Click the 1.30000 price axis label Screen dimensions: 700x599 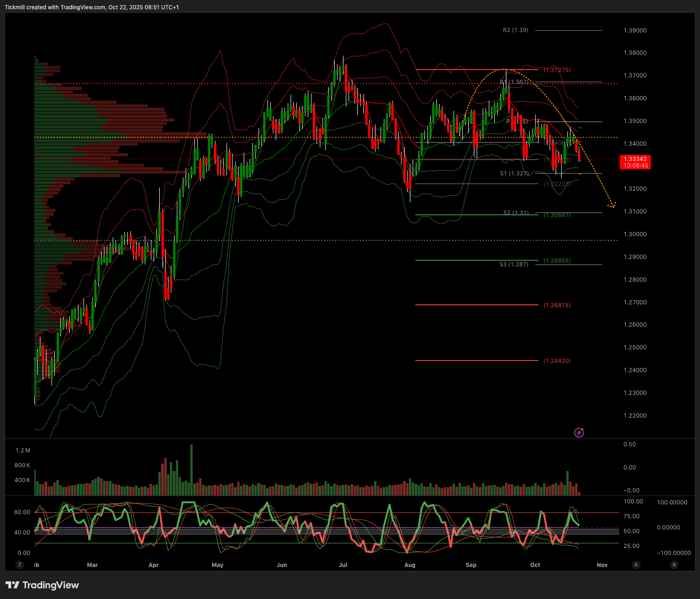[x=635, y=234]
